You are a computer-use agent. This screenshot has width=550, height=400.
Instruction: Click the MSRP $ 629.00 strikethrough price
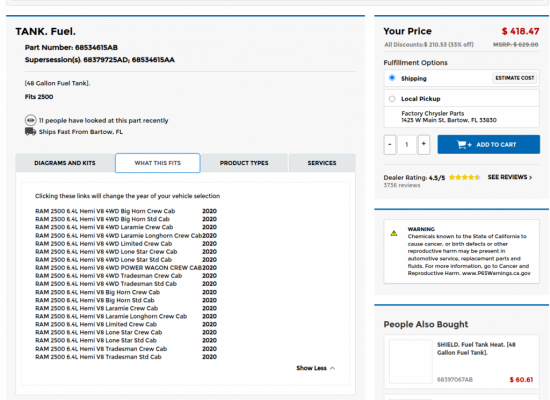[x=516, y=45]
